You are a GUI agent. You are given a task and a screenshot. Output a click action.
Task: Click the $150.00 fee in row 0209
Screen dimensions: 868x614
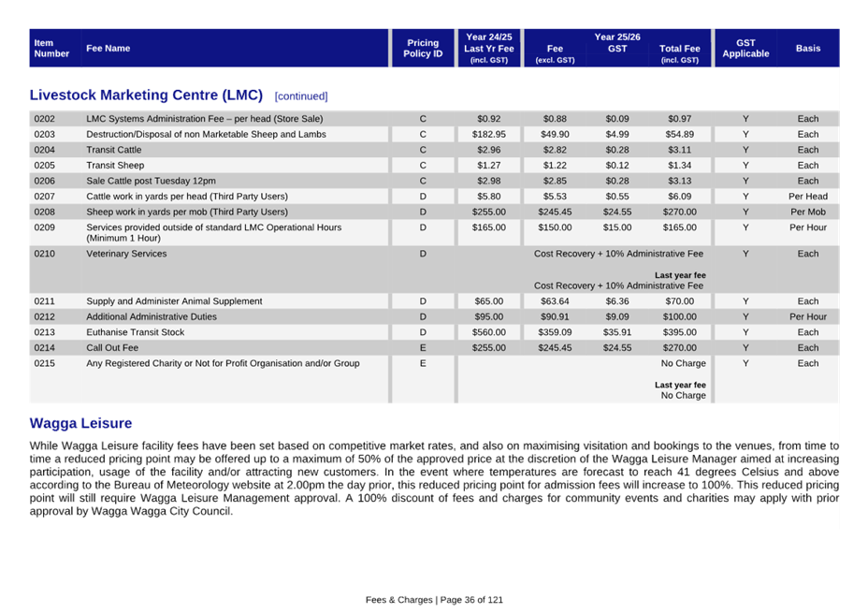[555, 227]
